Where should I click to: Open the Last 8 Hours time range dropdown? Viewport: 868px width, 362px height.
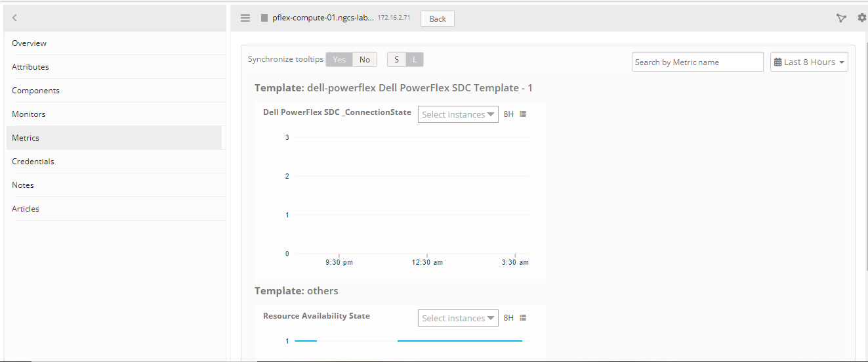coord(809,62)
